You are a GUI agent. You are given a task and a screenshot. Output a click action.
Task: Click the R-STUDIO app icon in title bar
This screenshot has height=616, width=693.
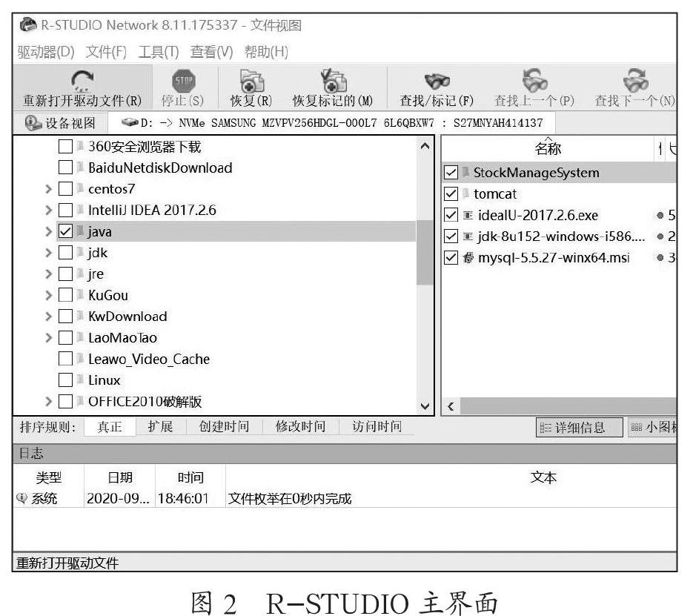click(28, 24)
